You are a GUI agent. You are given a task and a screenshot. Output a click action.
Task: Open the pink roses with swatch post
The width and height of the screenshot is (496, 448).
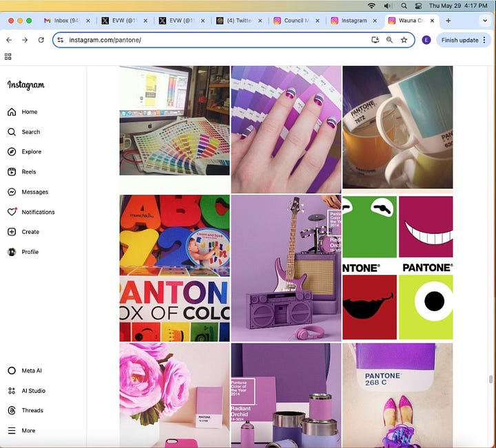(174, 395)
